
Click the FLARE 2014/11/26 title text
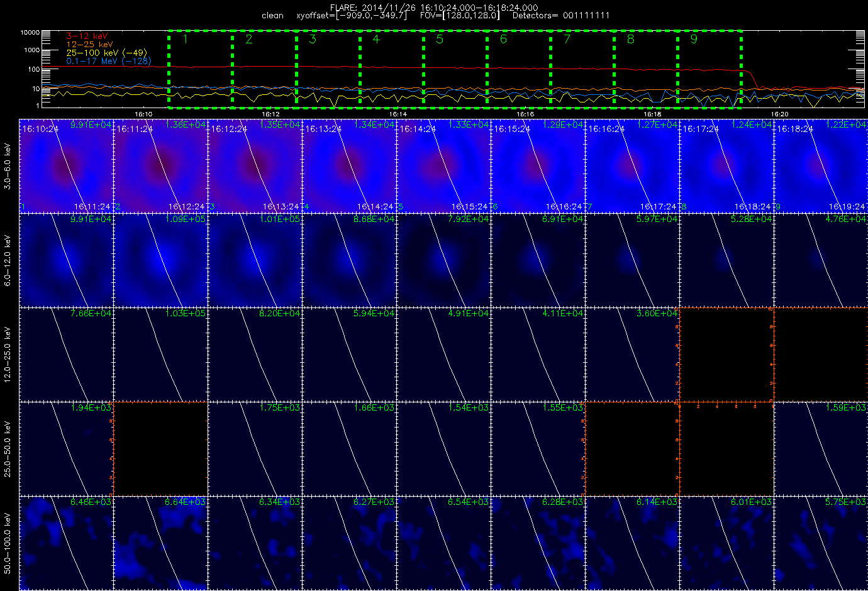(434, 8)
